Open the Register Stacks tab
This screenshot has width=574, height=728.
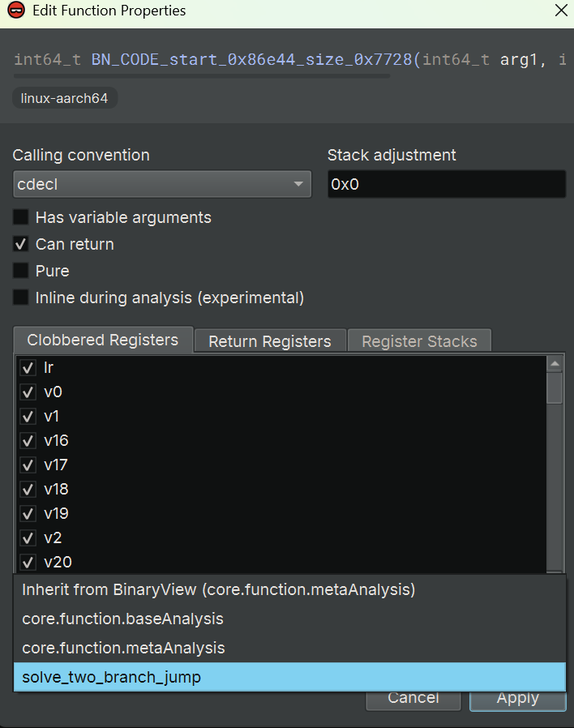pos(419,341)
